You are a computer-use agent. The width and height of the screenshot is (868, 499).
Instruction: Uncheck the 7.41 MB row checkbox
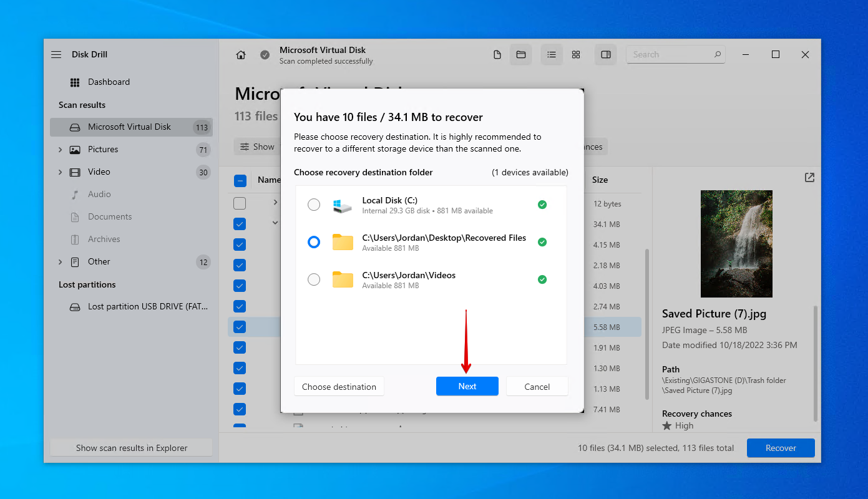tap(240, 409)
